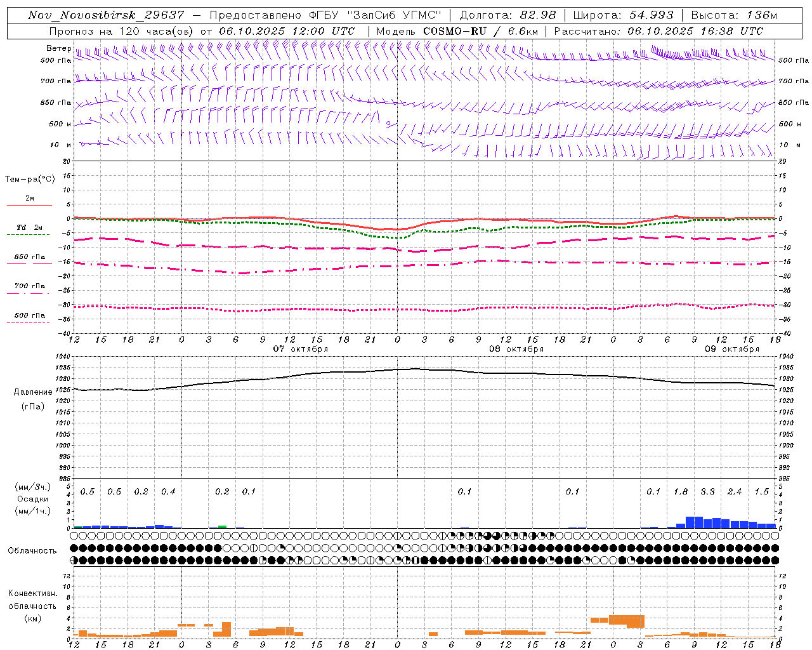812x650 pixels.
Task: Select the Тем-ра(°C) temperature panel label
Action: tap(30, 180)
